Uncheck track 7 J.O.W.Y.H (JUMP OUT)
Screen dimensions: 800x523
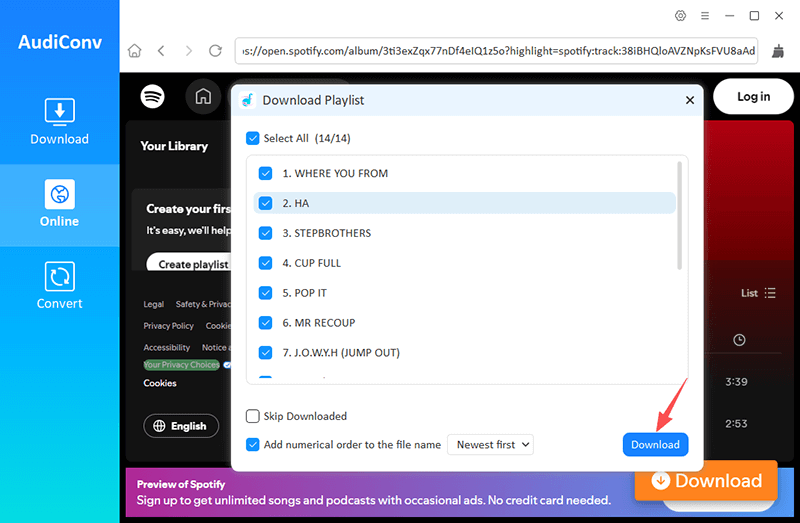click(265, 353)
